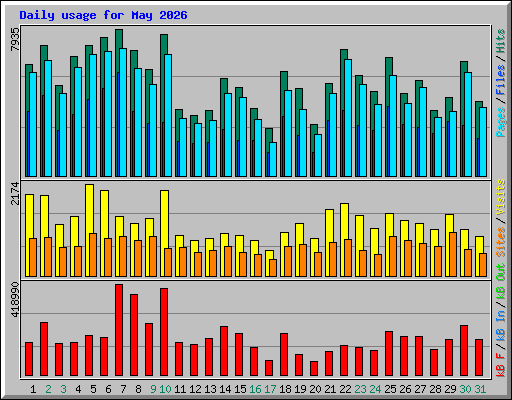Image resolution: width=512 pixels, height=400 pixels.
Task: Click day 17 on the x-axis
Action: coord(270,389)
